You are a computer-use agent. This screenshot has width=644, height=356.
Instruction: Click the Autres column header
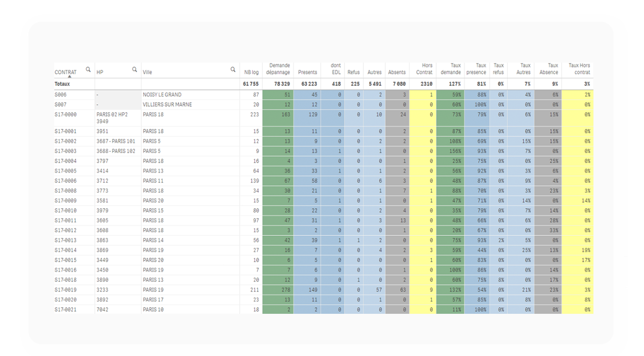[374, 72]
